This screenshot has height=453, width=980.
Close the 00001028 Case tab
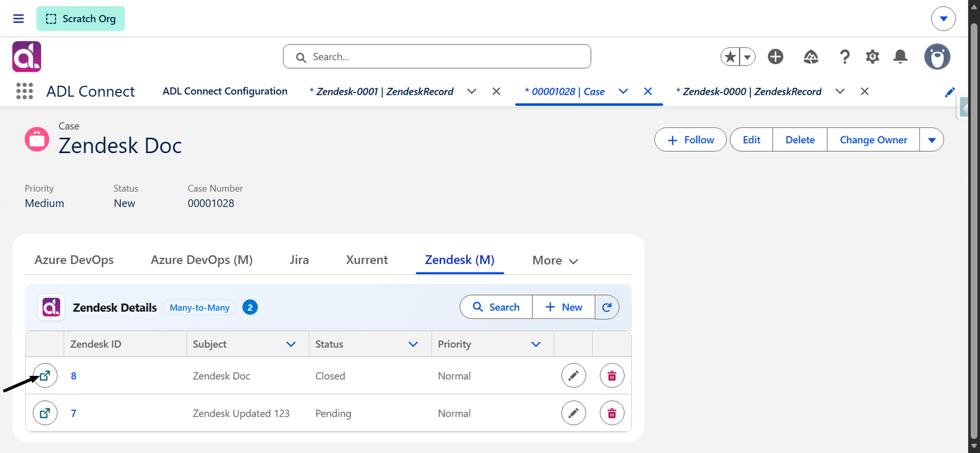pyautogui.click(x=647, y=91)
